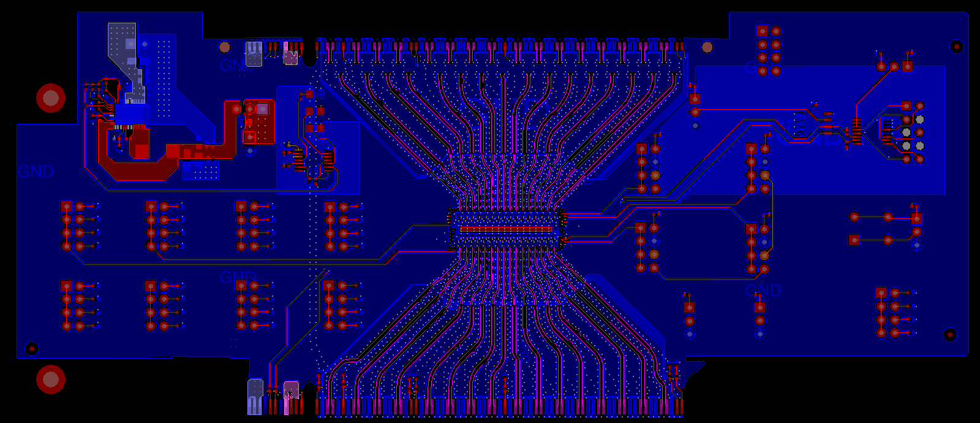
Task: Click the GND label between the left header rows
Action: point(238,277)
